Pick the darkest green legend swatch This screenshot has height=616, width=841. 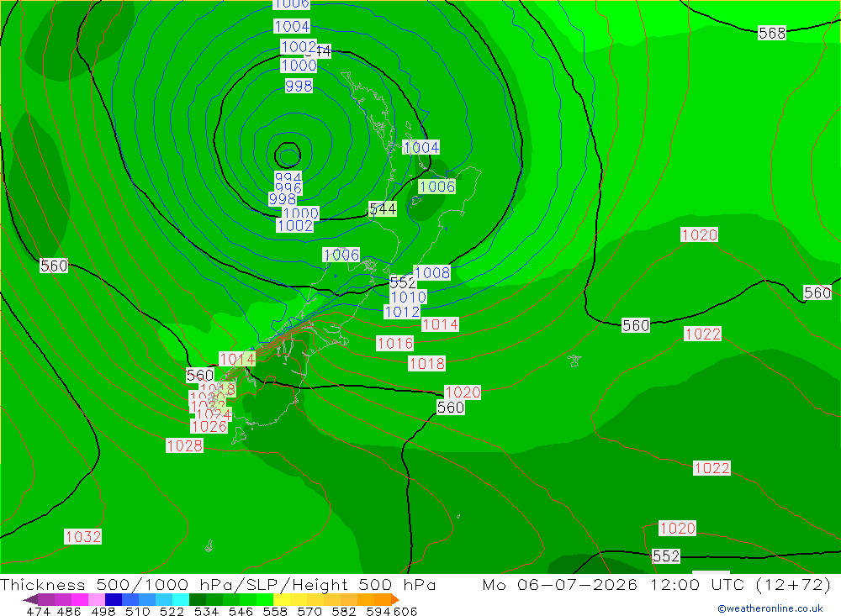pyautogui.click(x=198, y=599)
